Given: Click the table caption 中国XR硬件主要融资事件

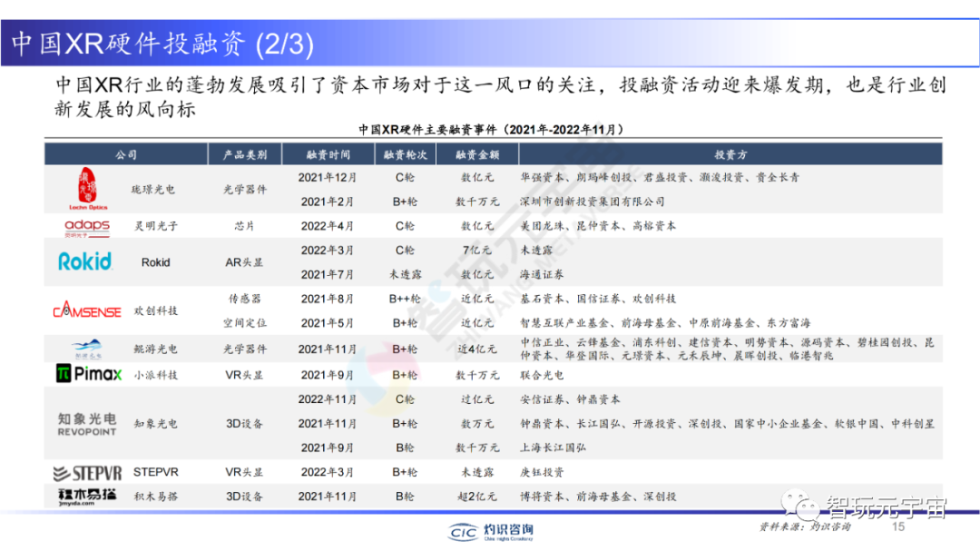Looking at the screenshot, I should tap(491, 130).
